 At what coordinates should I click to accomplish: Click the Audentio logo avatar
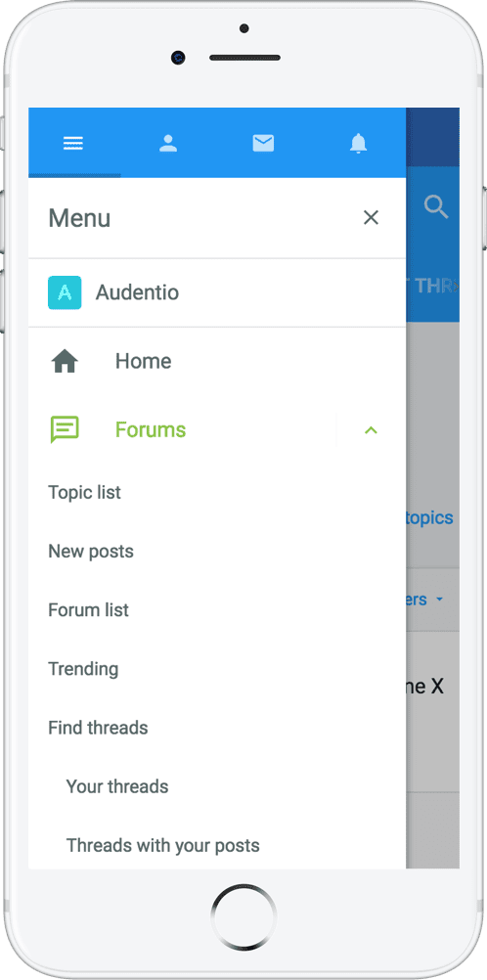point(65,292)
